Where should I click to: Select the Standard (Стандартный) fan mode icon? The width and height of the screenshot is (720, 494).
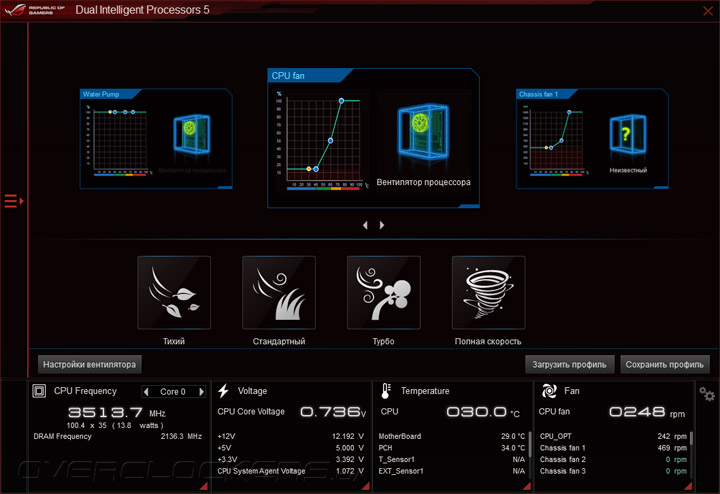click(x=279, y=292)
